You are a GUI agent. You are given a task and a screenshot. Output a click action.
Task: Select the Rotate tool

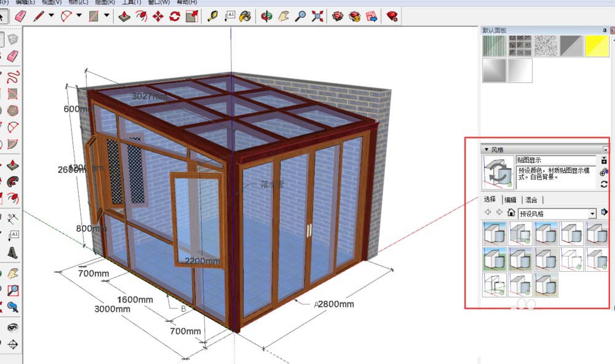point(175,16)
